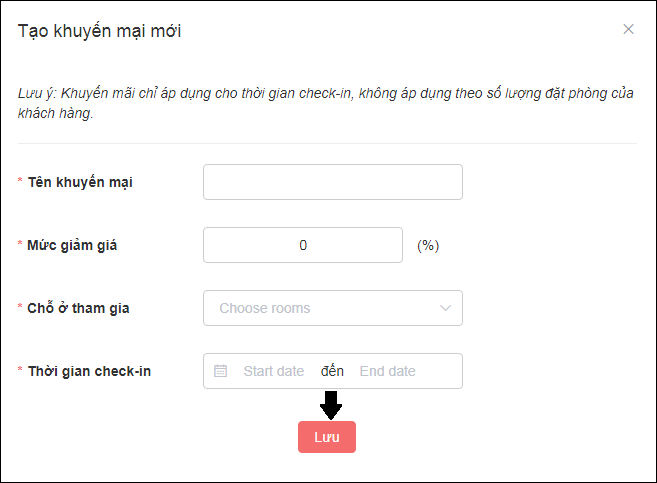This screenshot has width=657, height=483.
Task: Click the Lưu ý note text
Action: [x=326, y=103]
